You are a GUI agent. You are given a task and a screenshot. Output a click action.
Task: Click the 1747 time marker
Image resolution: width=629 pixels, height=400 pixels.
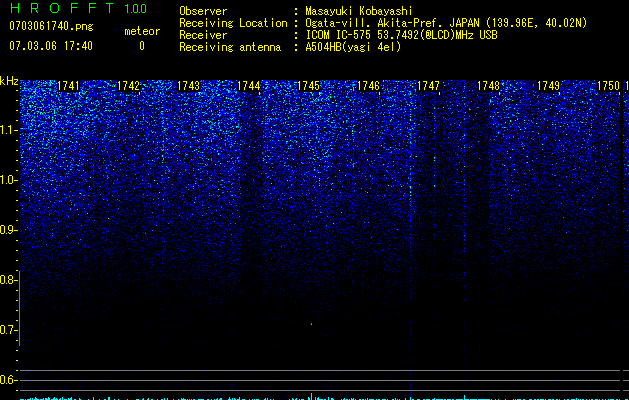(x=428, y=86)
